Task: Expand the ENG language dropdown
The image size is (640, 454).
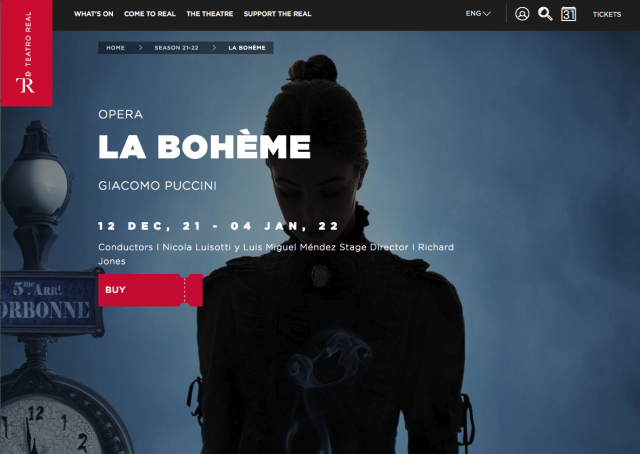Action: point(478,13)
